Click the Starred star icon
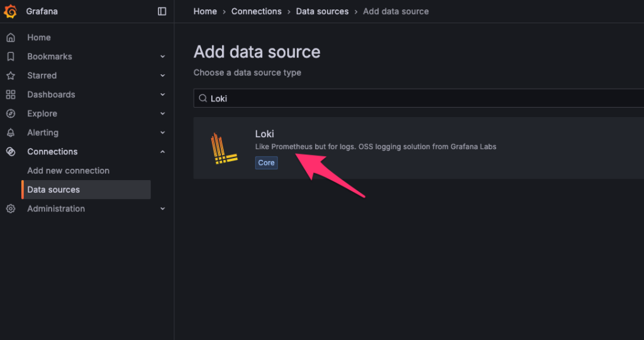Viewport: 644px width, 340px height. pyautogui.click(x=11, y=76)
